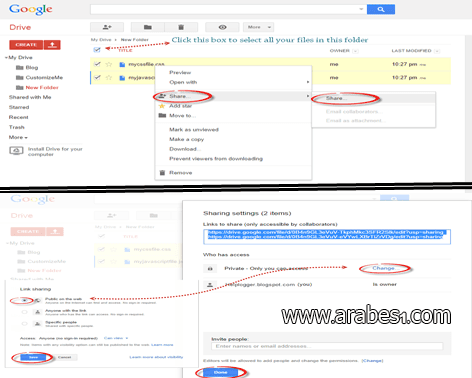Star the myjavasc file row
The image size is (472, 378).
109,77
